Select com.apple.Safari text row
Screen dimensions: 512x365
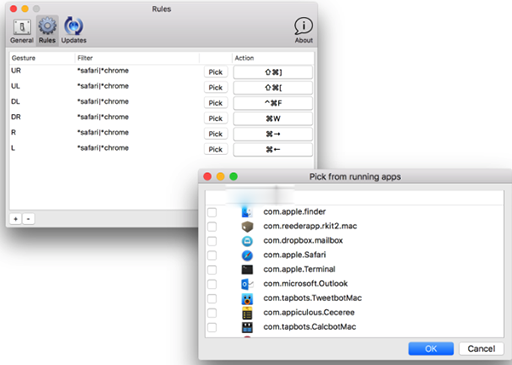tap(295, 255)
